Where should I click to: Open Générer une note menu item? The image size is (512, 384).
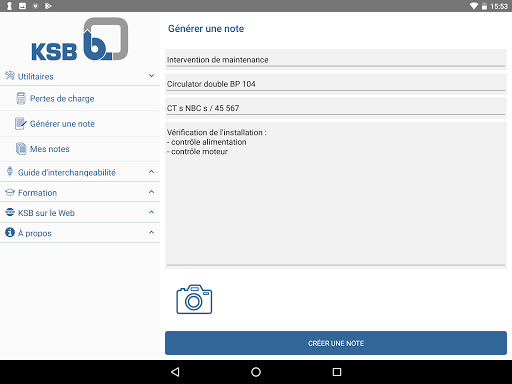pos(80,124)
